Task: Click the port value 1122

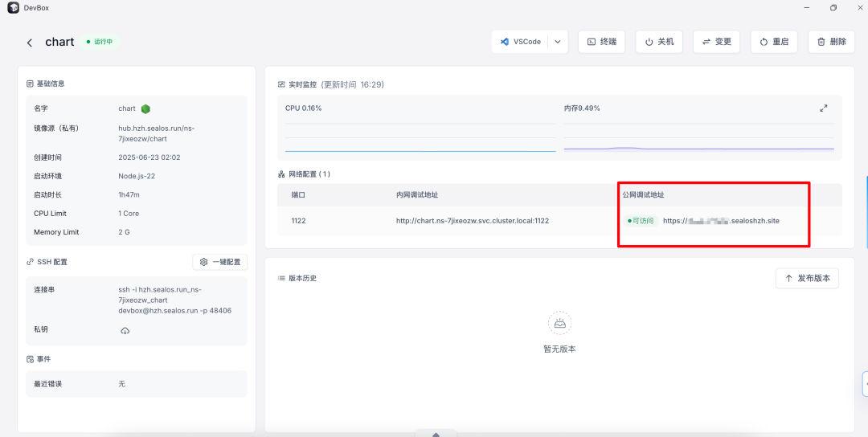Action: tap(298, 221)
